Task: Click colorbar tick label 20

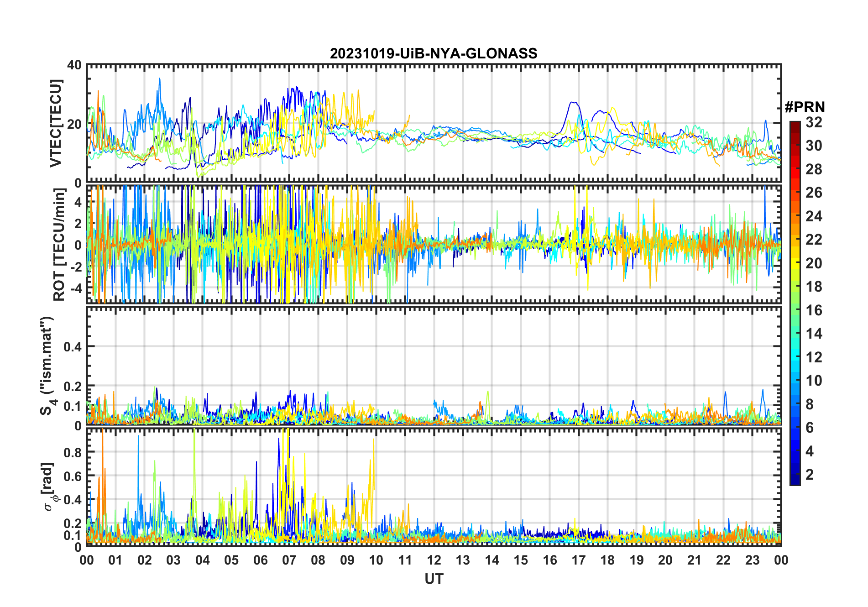Action: point(814,263)
